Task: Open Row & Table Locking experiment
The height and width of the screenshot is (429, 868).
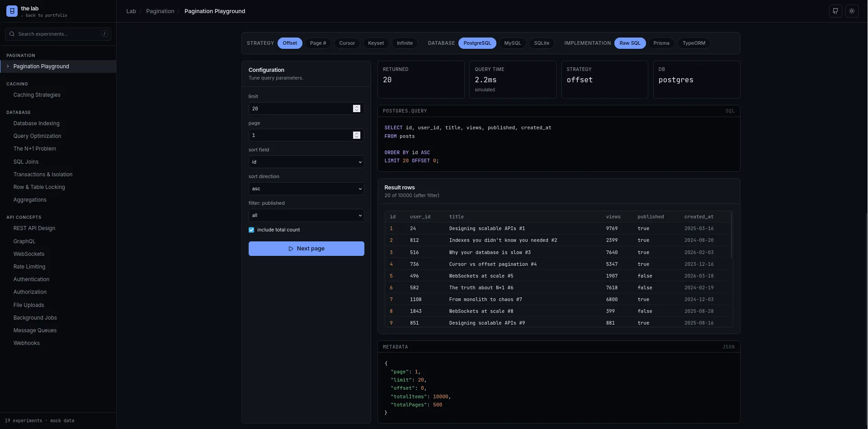Action: tap(39, 187)
